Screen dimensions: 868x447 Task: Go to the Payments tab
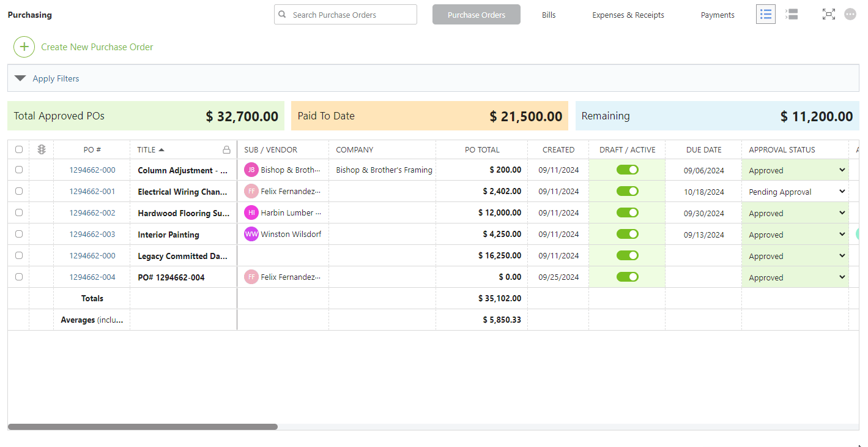point(718,15)
